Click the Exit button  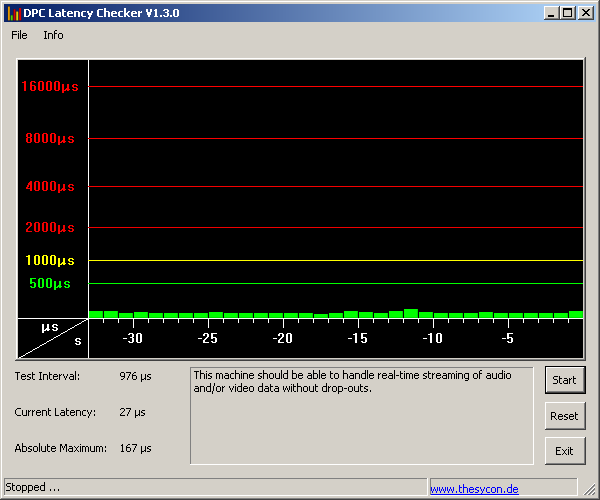564,451
